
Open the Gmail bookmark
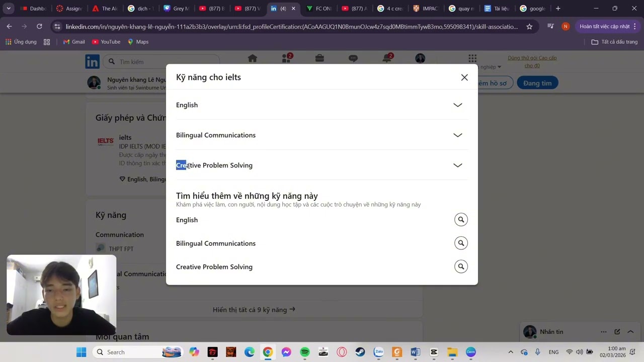(74, 42)
